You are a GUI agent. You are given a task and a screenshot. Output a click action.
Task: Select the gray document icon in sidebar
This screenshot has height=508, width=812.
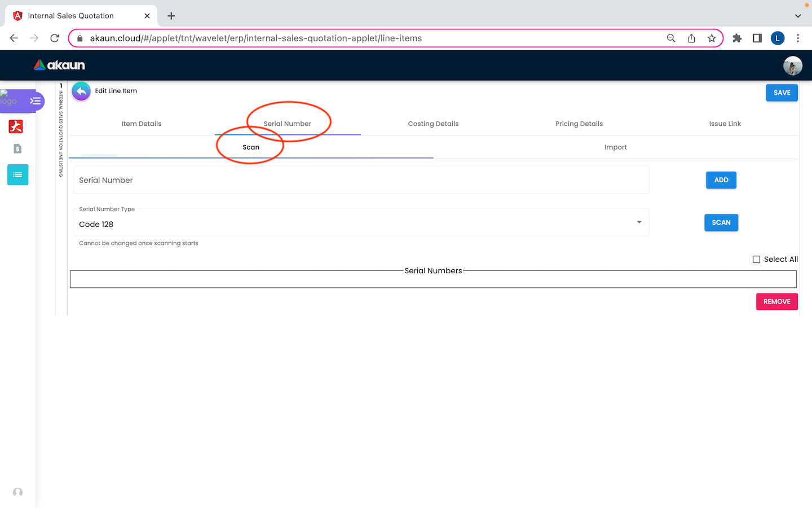pos(17,149)
